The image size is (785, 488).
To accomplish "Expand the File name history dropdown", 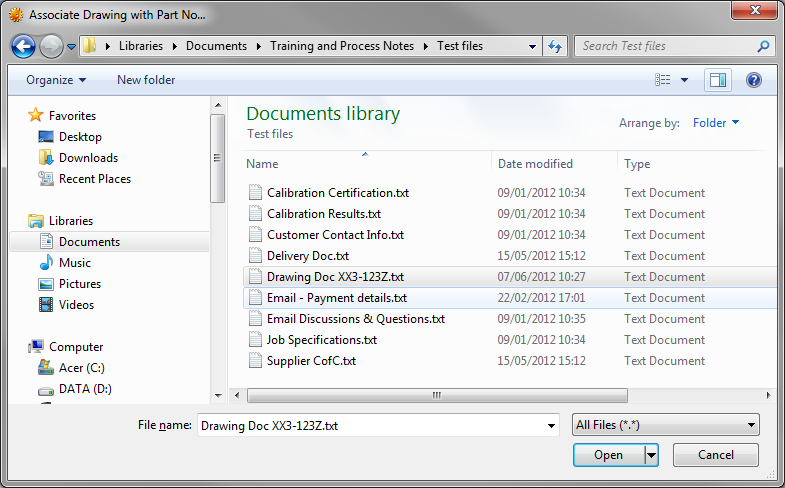I will pos(551,426).
